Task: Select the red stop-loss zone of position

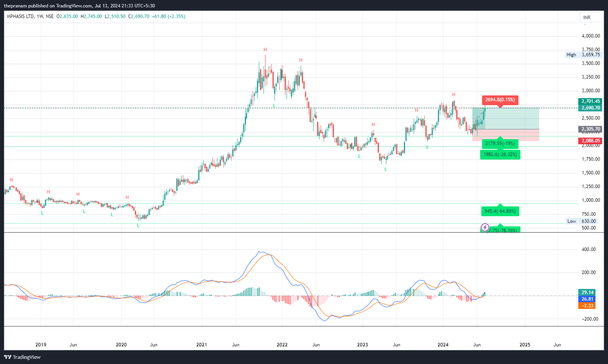Action: click(506, 135)
